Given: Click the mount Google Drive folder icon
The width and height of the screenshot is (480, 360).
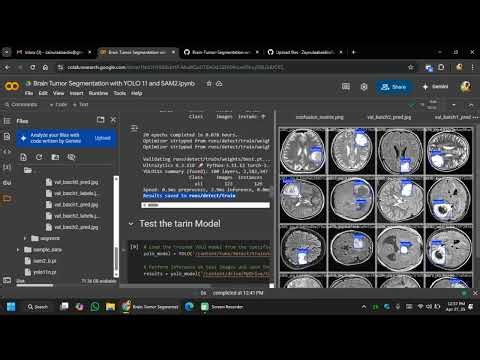Looking at the screenshot, I should [55, 157].
